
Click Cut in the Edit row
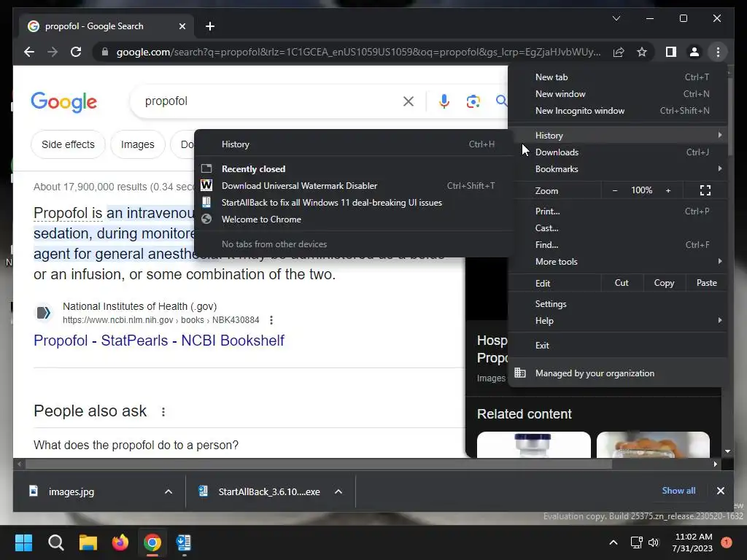(x=622, y=283)
